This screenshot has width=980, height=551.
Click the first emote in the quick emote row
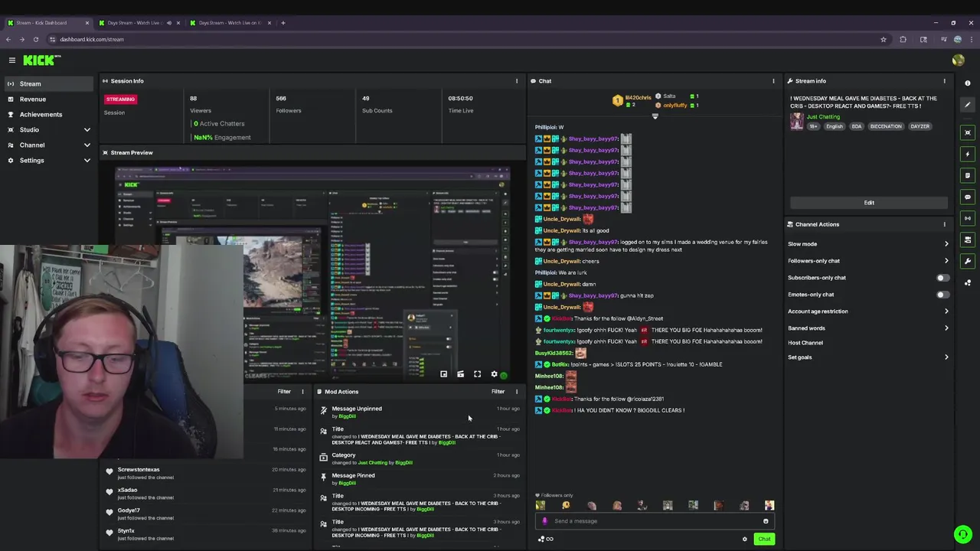541,506
